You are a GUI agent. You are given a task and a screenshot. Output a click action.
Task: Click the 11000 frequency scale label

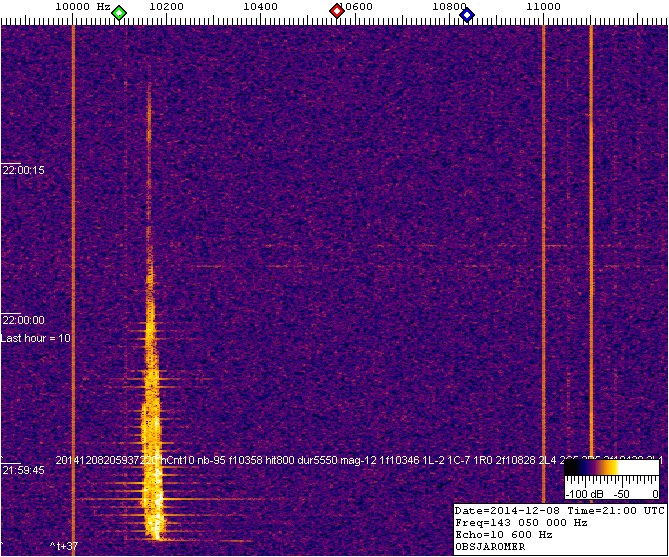click(x=543, y=7)
